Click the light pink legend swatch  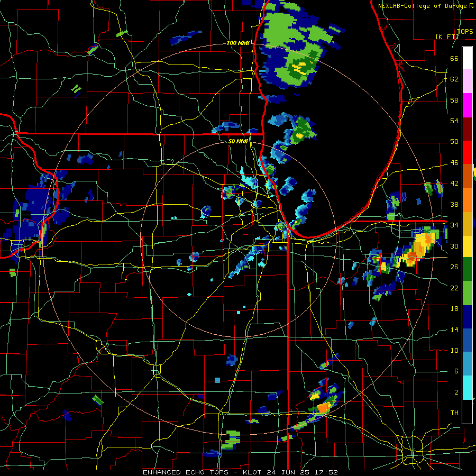(x=467, y=81)
